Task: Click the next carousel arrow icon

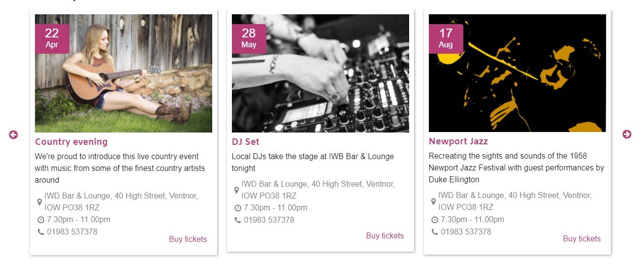Action: (x=626, y=134)
